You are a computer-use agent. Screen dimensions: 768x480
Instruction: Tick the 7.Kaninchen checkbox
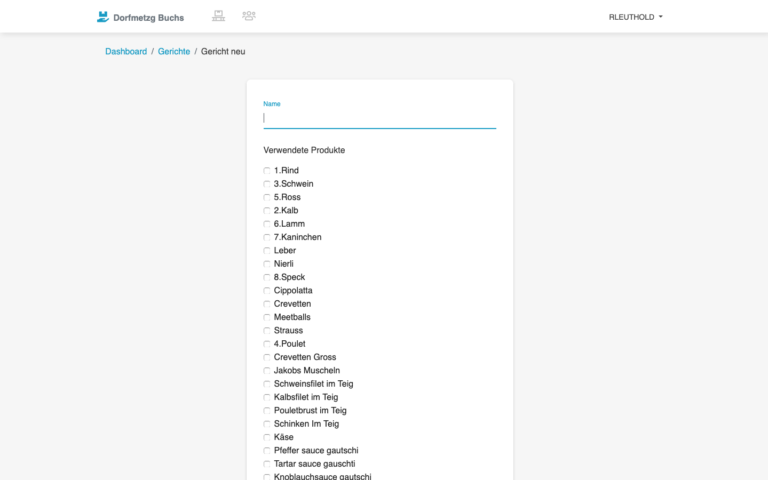point(267,237)
